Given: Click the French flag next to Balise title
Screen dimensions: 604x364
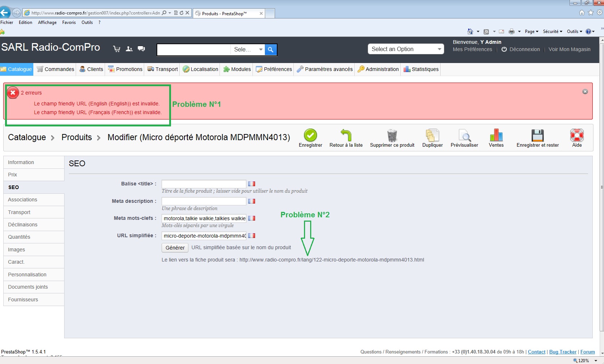Looking at the screenshot, I should pos(251,184).
